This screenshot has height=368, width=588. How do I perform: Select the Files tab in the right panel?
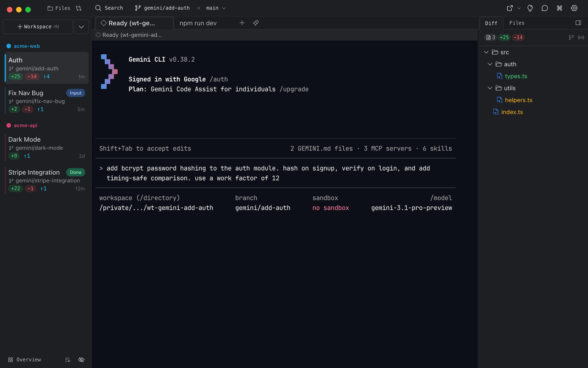(517, 23)
